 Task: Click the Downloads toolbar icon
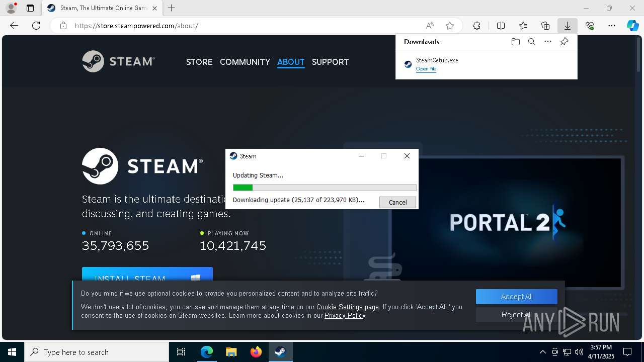pos(567,26)
